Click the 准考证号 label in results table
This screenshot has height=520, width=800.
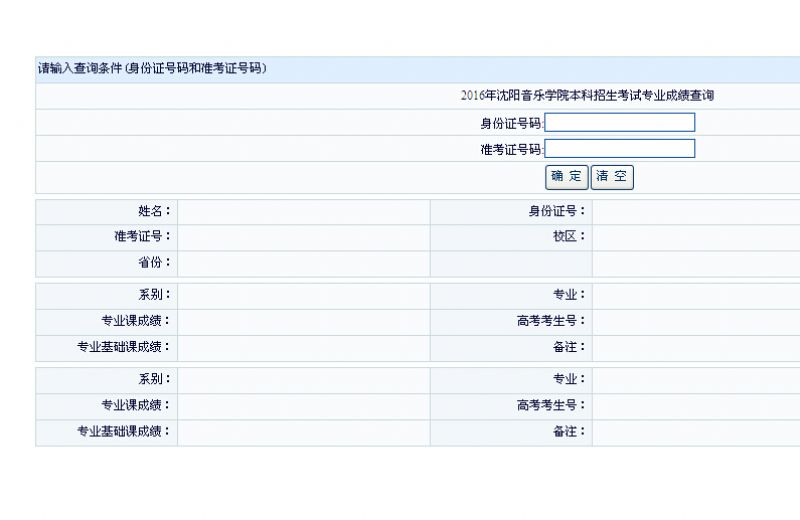[x=142, y=237]
